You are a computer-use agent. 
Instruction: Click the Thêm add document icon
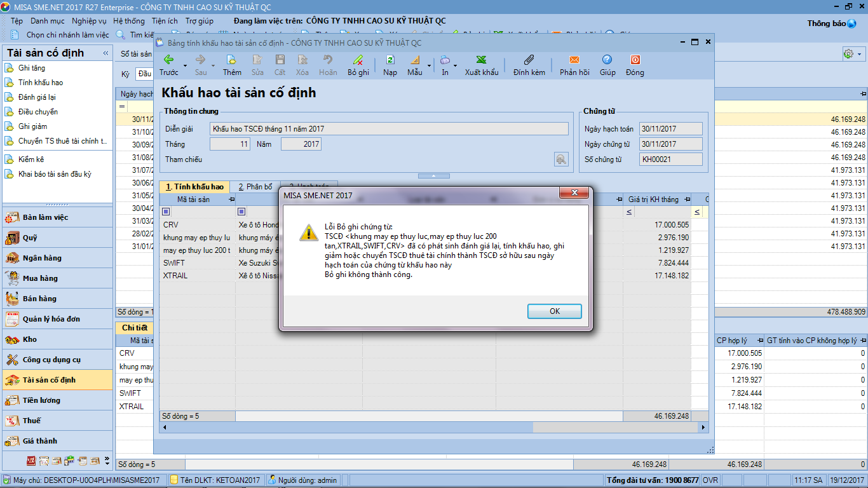231,60
